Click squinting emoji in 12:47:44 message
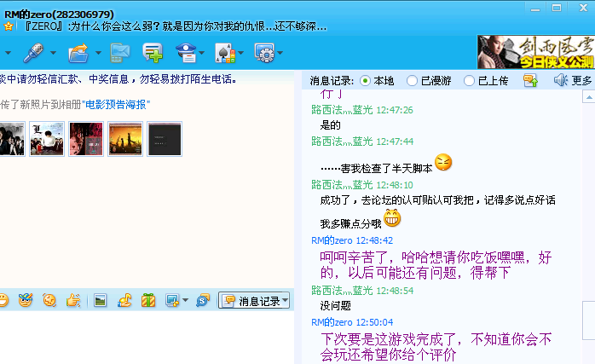 coord(443,163)
